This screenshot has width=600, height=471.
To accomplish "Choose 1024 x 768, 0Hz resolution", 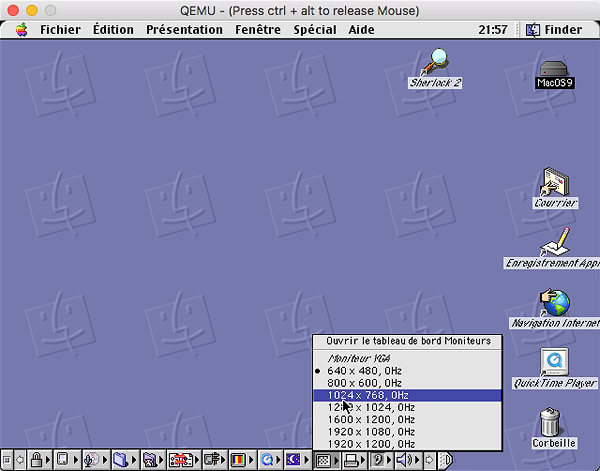I will point(407,395).
